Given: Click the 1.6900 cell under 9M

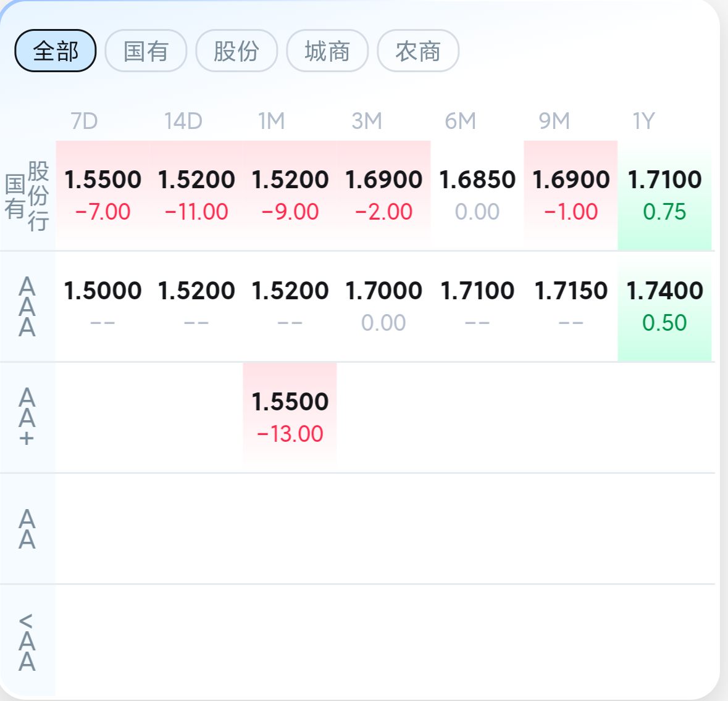Looking at the screenshot, I should (x=571, y=196).
